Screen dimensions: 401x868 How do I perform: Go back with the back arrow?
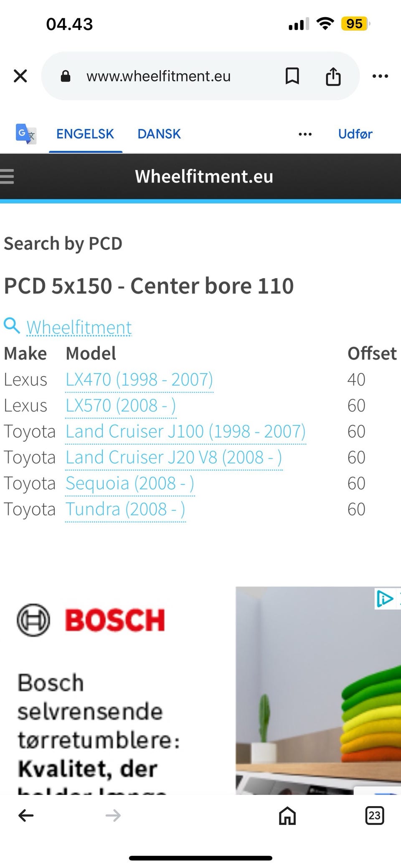26,815
